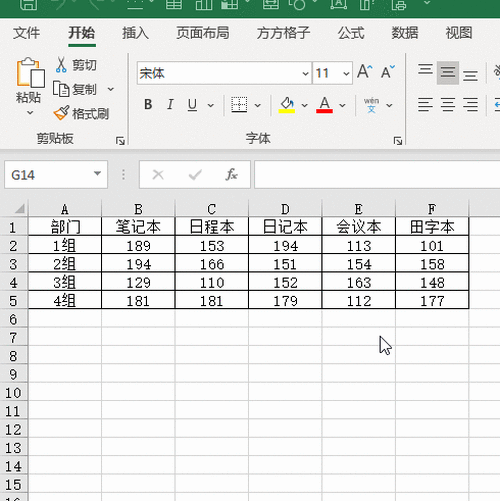Click the Select All triangle corner of the sheet

pos(19,209)
